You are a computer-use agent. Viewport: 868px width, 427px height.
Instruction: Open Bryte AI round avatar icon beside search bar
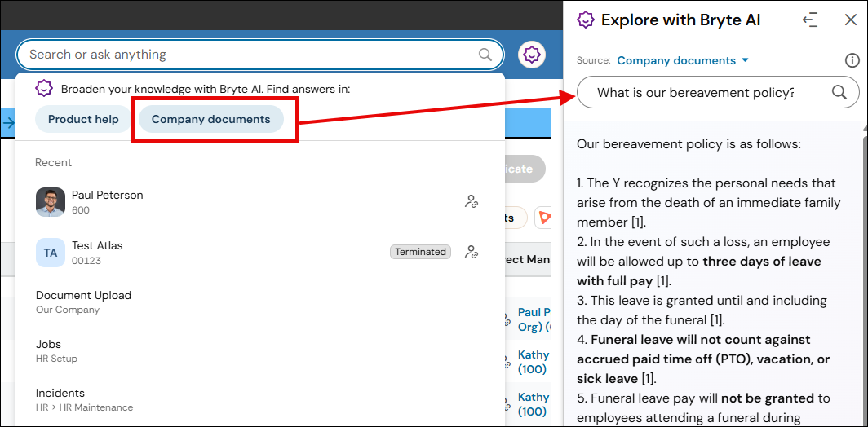tap(532, 55)
